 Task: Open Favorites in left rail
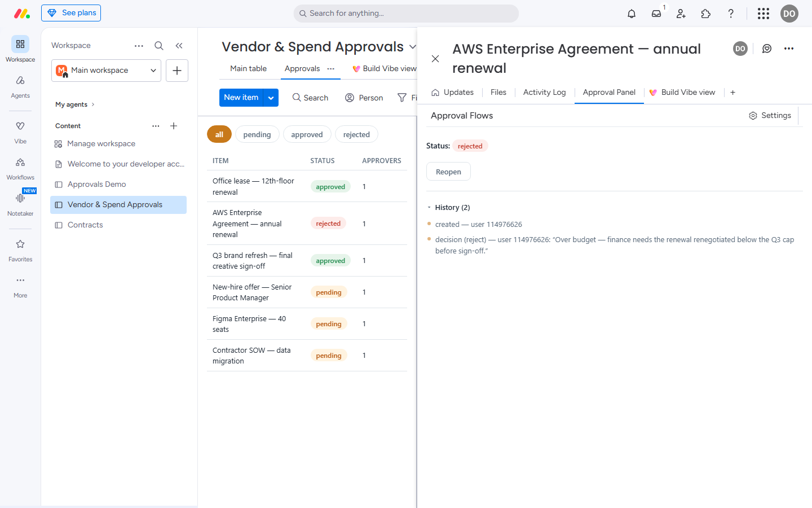click(20, 251)
